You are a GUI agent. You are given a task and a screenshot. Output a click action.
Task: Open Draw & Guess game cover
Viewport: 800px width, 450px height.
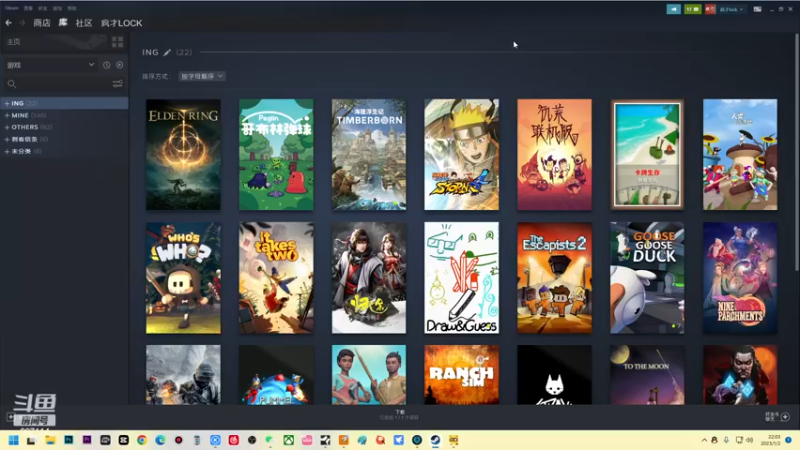(x=462, y=278)
